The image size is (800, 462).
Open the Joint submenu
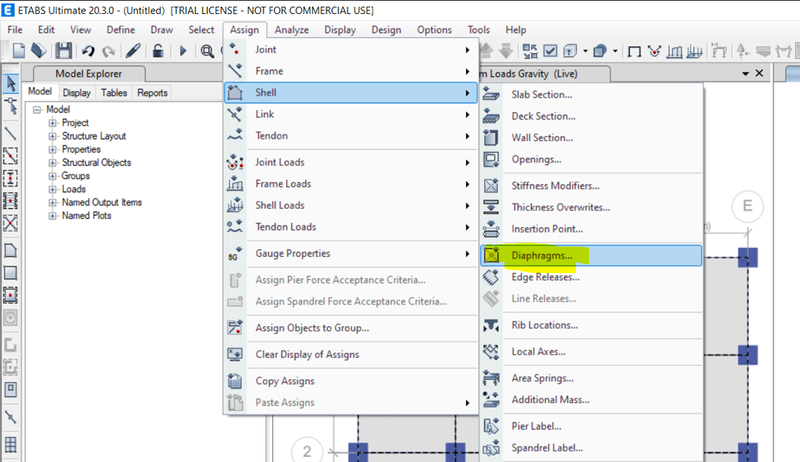351,49
